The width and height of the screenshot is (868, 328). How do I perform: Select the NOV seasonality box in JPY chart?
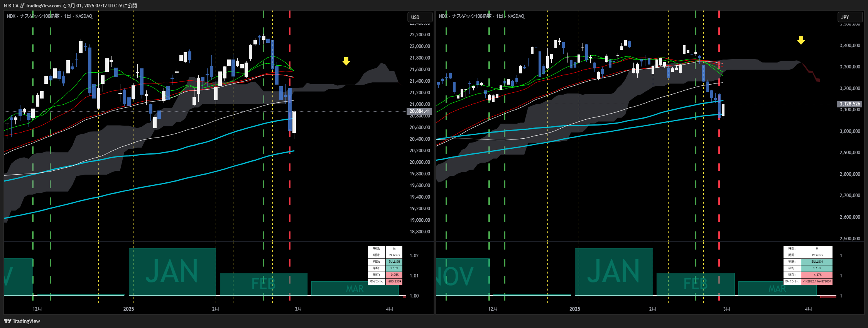(463, 277)
